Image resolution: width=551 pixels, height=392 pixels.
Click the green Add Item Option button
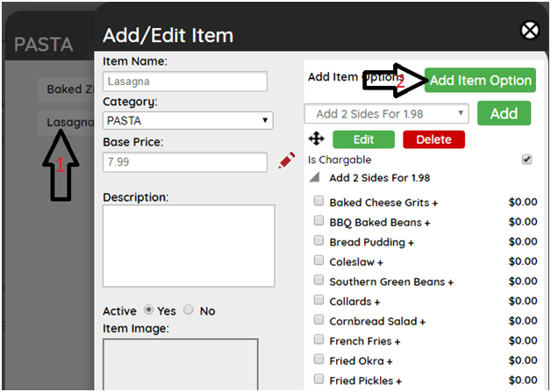[480, 81]
